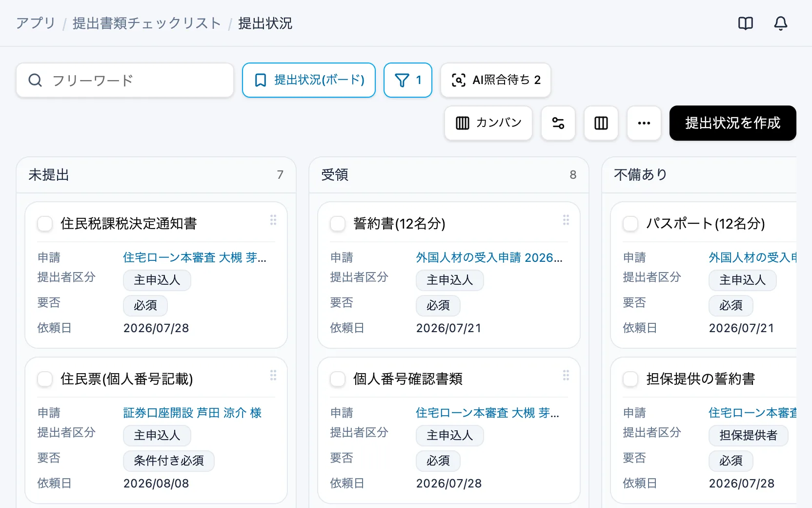The height and width of the screenshot is (508, 812).
Task: Click the 提出状況 breadcrumb
Action: 265,23
